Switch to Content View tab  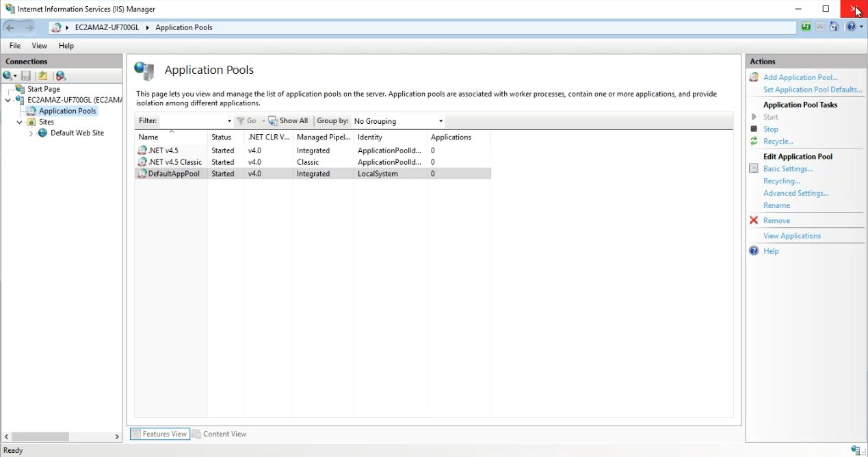(220, 434)
